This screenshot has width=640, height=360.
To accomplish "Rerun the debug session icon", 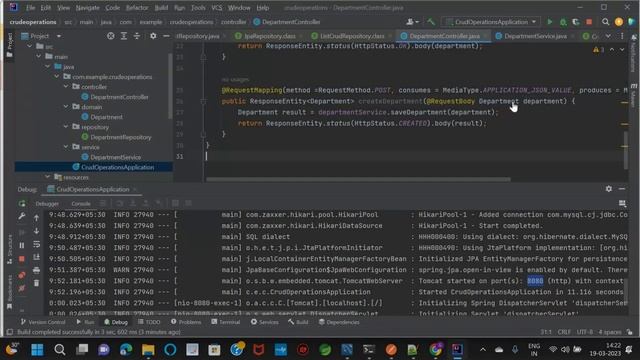I will pos(22,203).
